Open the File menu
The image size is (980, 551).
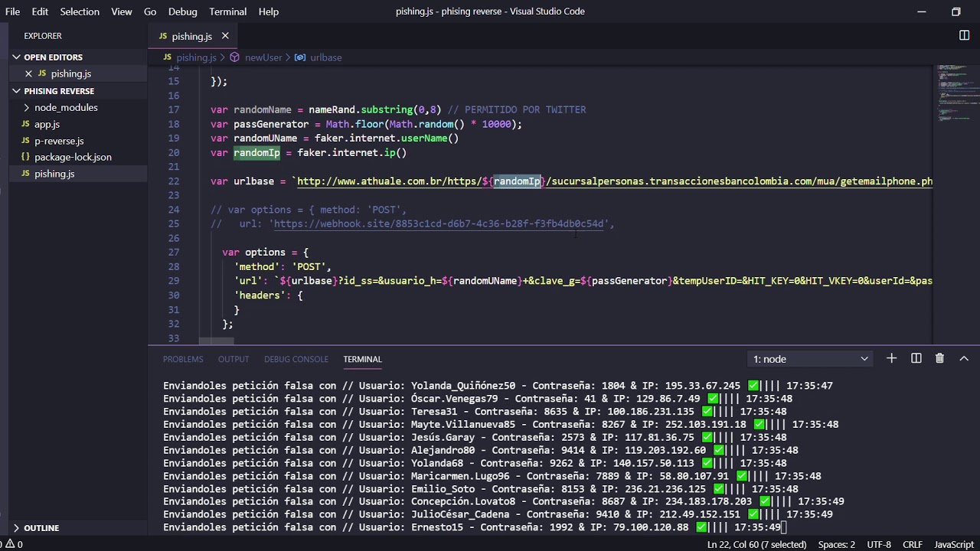pyautogui.click(x=13, y=11)
